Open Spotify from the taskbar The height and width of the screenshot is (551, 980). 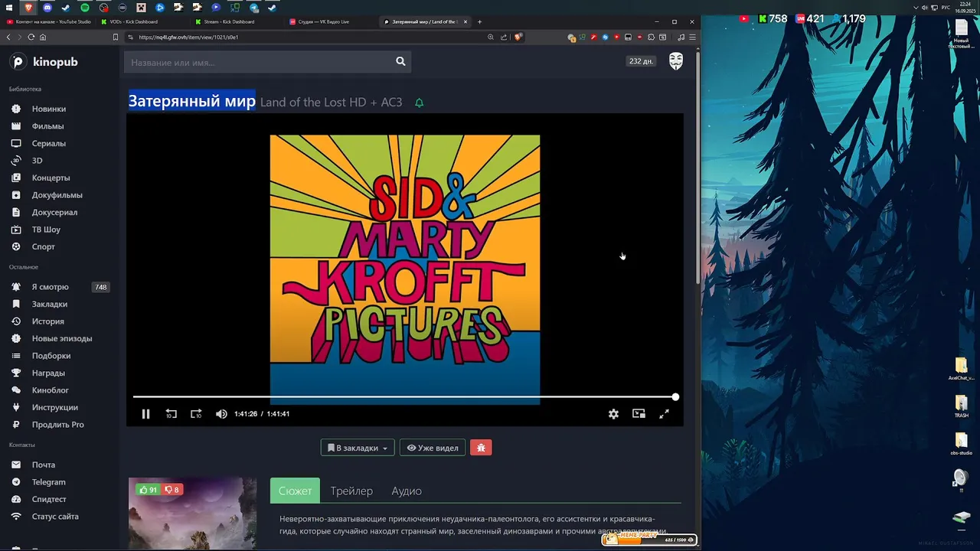tap(84, 8)
